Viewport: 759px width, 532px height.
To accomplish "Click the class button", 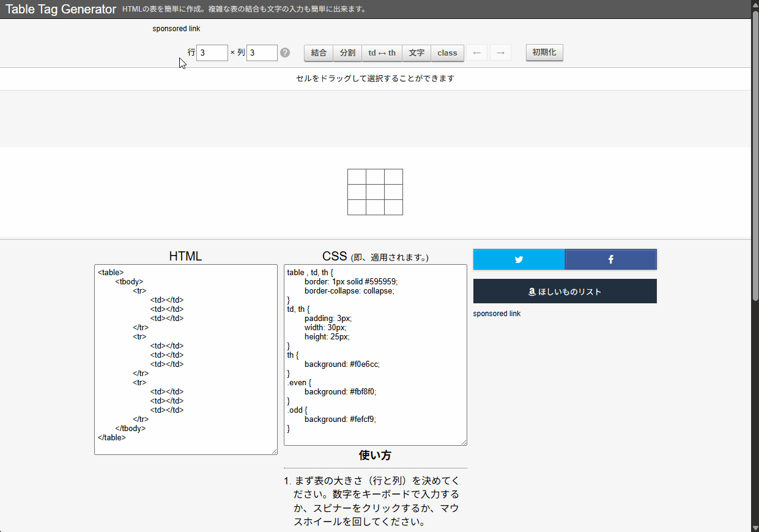I will pos(447,53).
